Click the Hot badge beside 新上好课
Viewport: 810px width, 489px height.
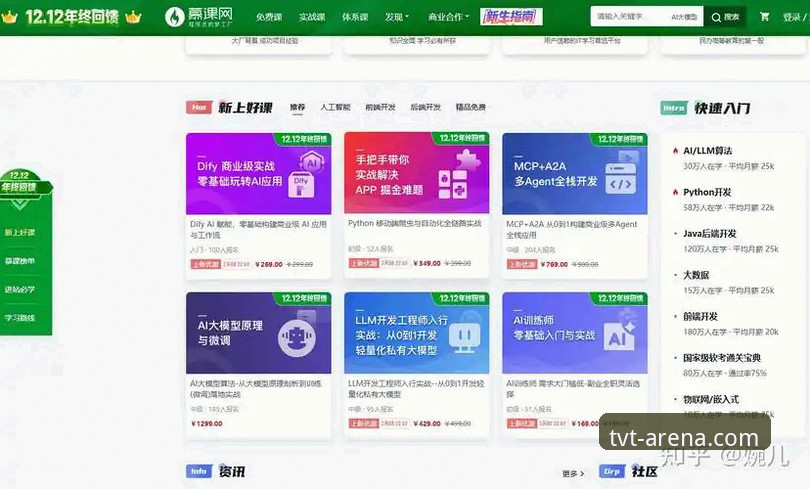click(199, 107)
